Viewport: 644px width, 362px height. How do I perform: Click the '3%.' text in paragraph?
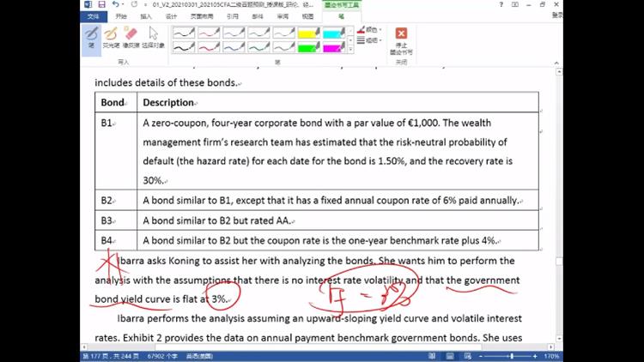(220, 299)
